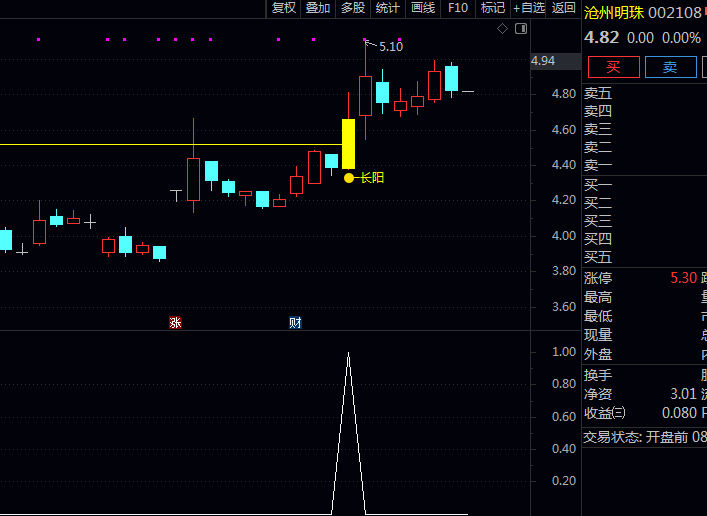Screen dimensions: 707x516
Task: Open F10 company information
Action: [x=458, y=8]
